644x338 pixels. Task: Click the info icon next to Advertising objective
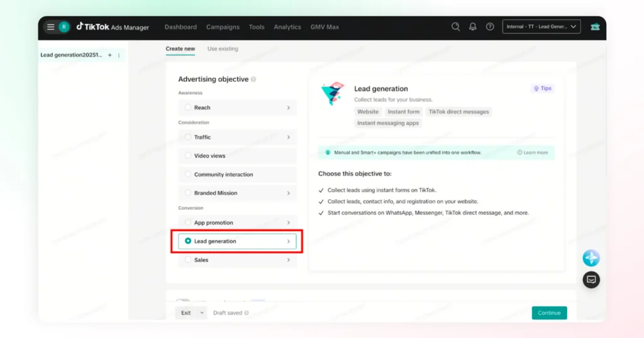[x=253, y=79]
